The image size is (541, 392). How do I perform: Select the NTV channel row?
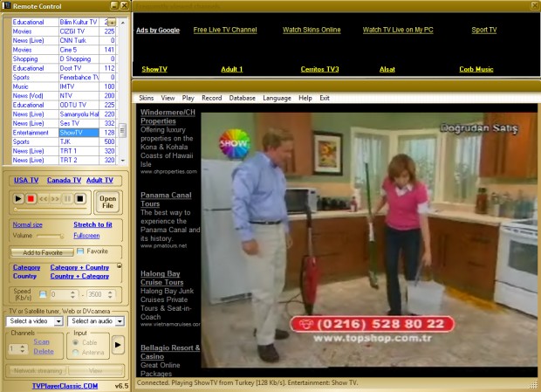point(64,95)
